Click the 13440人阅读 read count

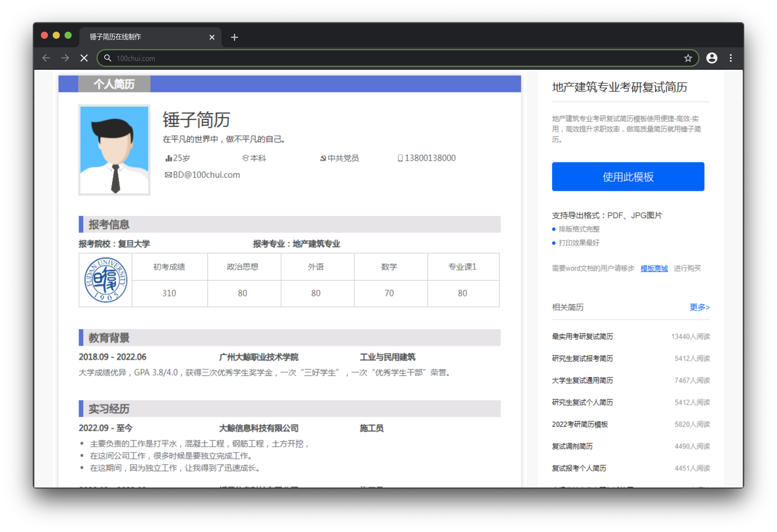pyautogui.click(x=691, y=336)
